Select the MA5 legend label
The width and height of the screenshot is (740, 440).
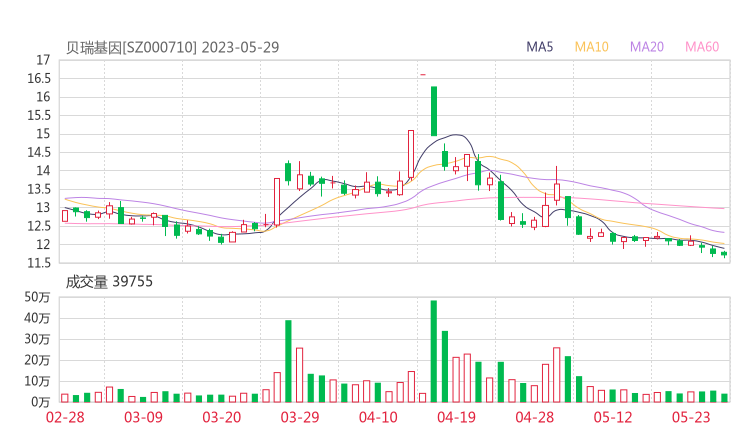[x=539, y=47]
